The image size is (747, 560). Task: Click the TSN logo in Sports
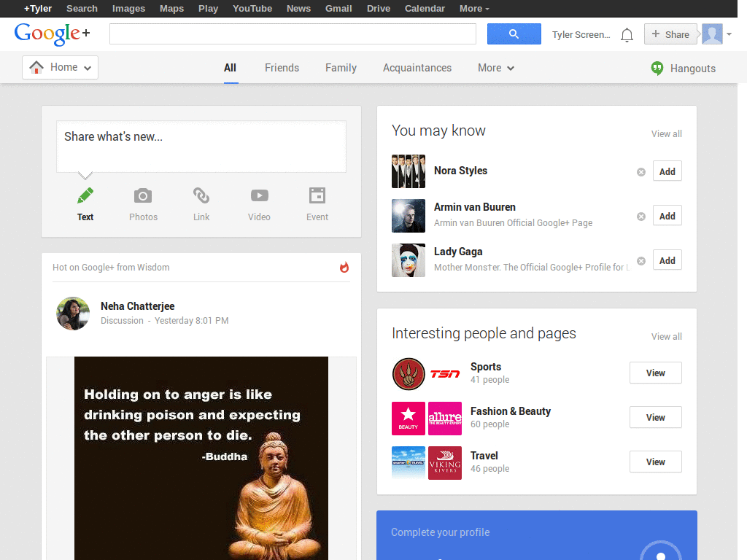(445, 374)
